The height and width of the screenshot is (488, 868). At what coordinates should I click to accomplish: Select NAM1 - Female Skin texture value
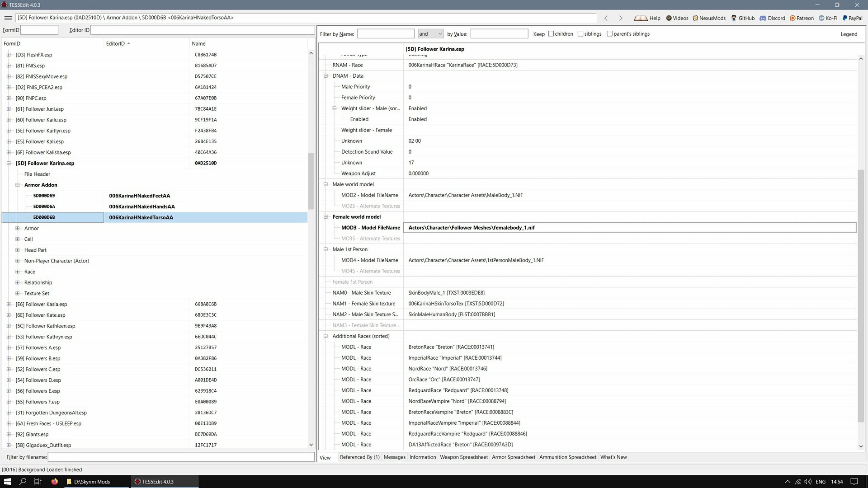(630, 304)
